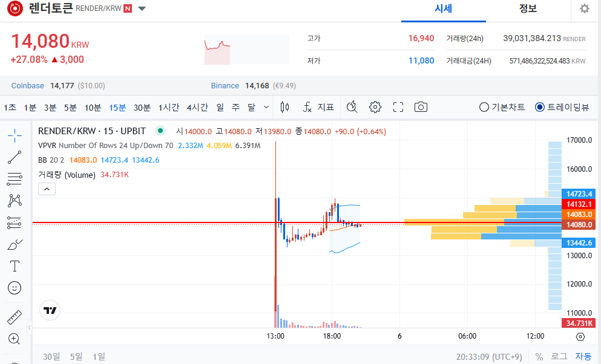Click the 14723.4 upper band price label

pos(579,194)
